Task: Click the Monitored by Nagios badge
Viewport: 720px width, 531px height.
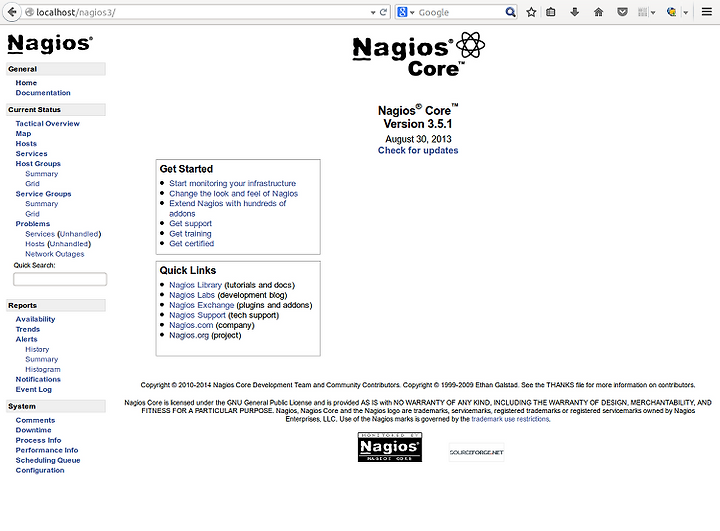Action: pyautogui.click(x=390, y=447)
